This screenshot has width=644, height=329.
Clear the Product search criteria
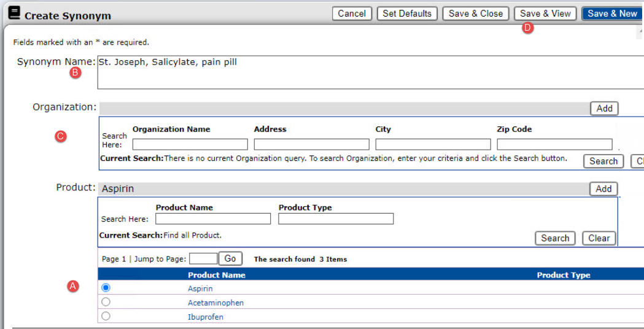(x=599, y=238)
